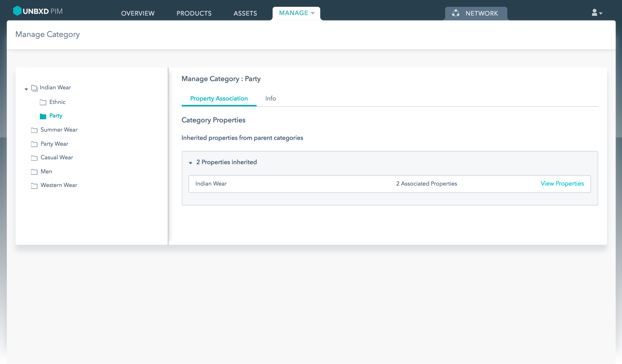Collapse the Indian Wear tree node arrow
The width and height of the screenshot is (622, 364).
(26, 89)
